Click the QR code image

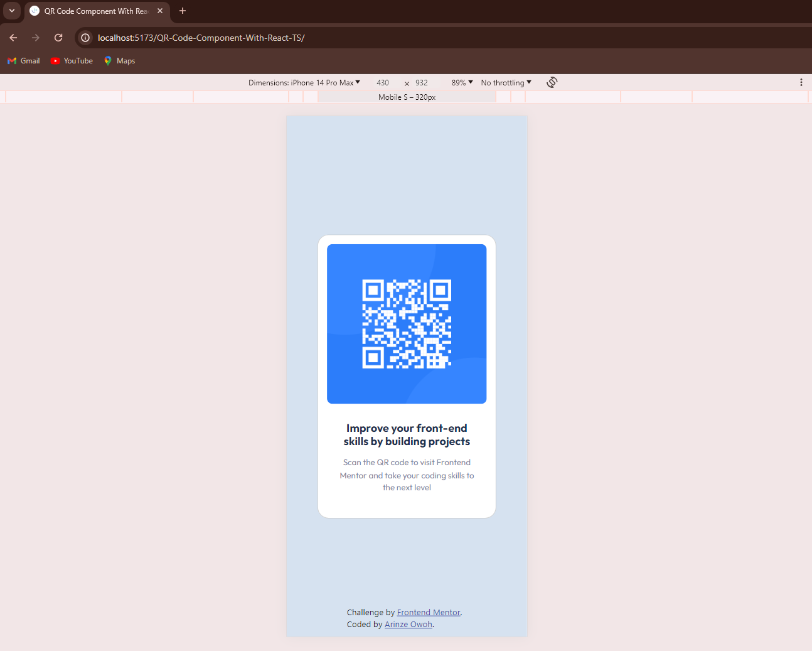coord(407,324)
